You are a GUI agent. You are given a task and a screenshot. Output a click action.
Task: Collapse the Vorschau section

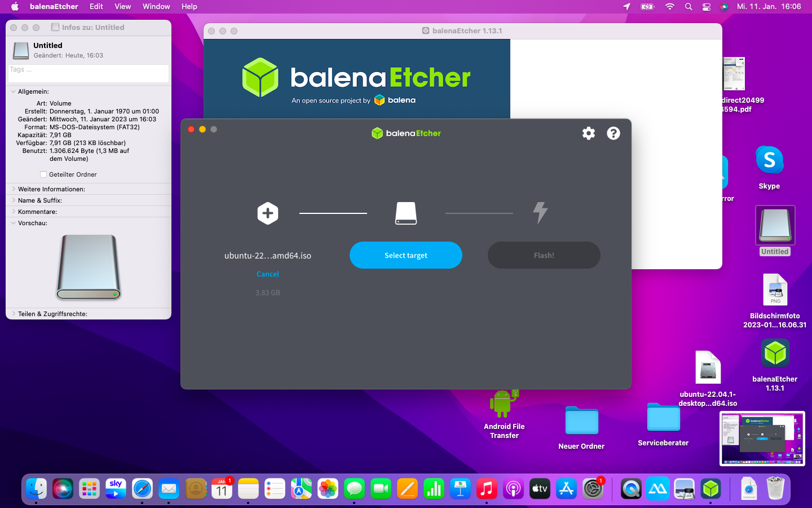tap(13, 223)
